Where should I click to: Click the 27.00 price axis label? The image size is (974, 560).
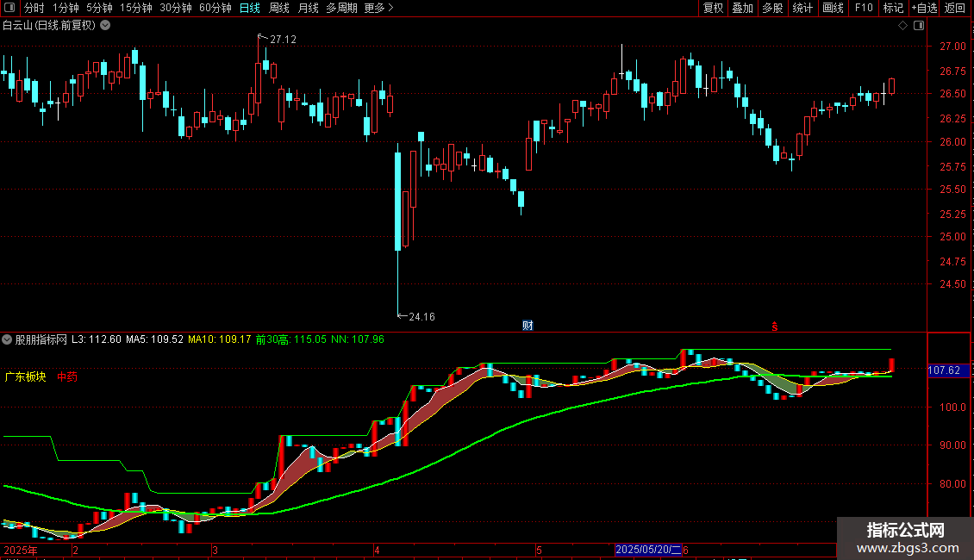952,47
